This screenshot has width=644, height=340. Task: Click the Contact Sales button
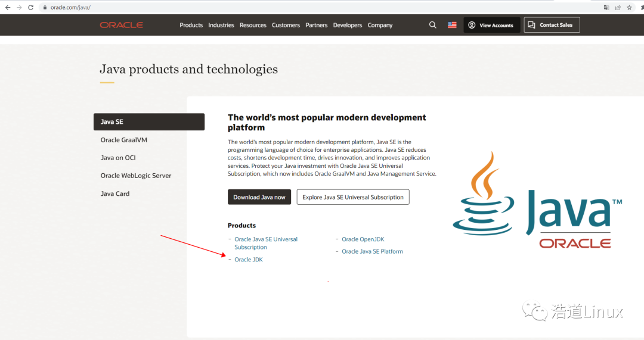click(552, 25)
